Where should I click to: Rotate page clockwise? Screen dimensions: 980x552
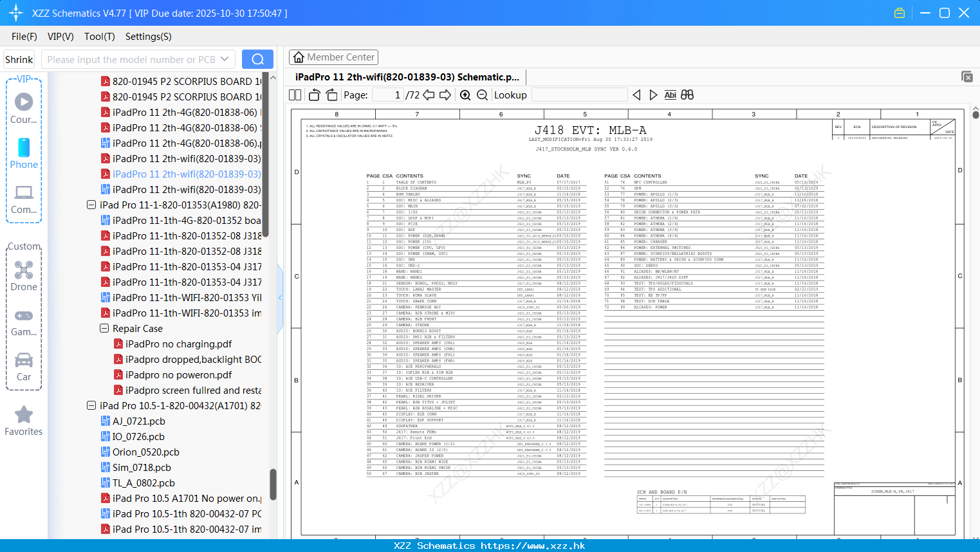point(331,95)
